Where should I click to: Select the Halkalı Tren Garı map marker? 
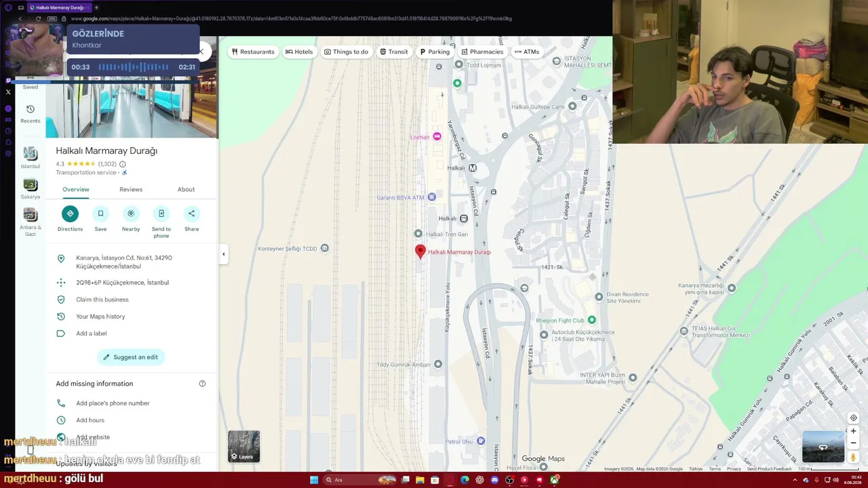(418, 234)
